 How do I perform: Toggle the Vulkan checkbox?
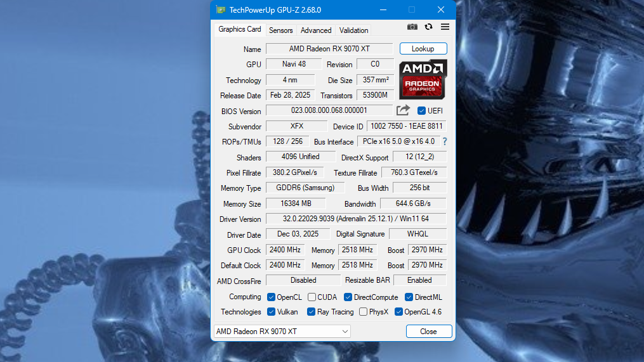tap(271, 312)
